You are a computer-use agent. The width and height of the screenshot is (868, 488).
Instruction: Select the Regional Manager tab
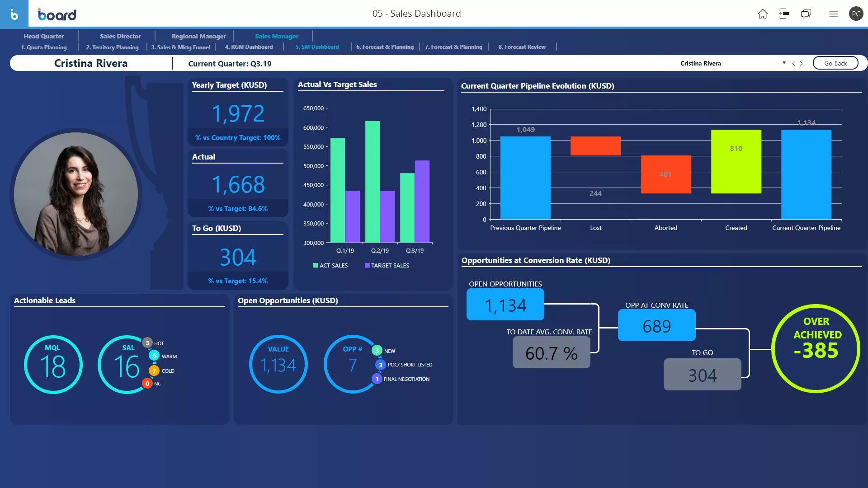click(x=198, y=36)
